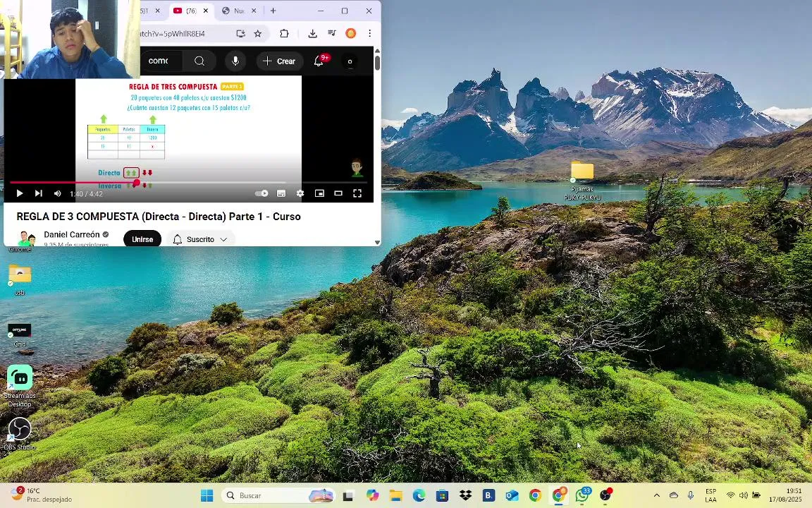Open Outlook from the taskbar

pos(512,495)
